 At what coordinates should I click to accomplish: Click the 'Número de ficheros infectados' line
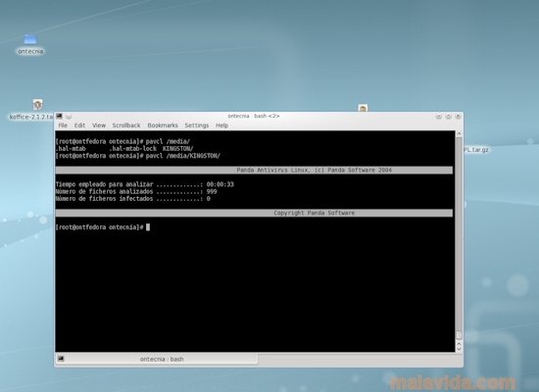132,199
